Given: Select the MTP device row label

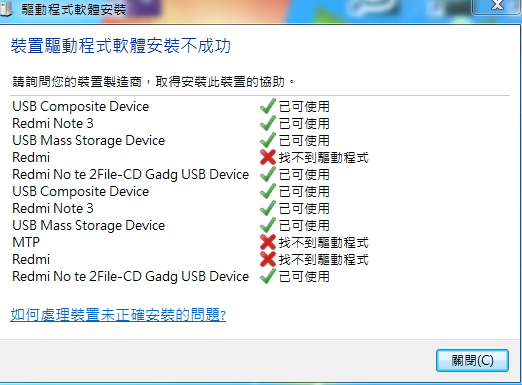Looking at the screenshot, I should point(26,242).
